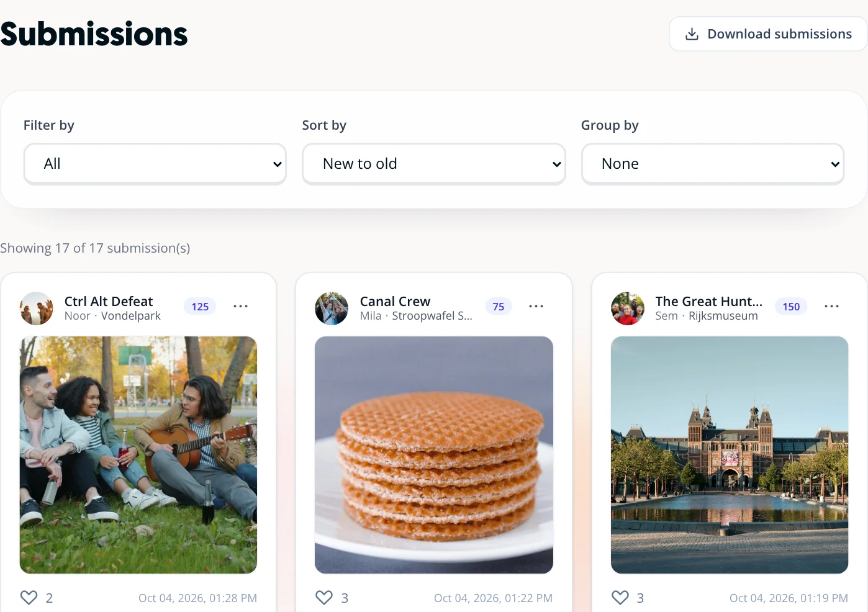Like the Ctrl Alt Defeat submission
Viewport: 868px width, 612px height.
pyautogui.click(x=29, y=598)
